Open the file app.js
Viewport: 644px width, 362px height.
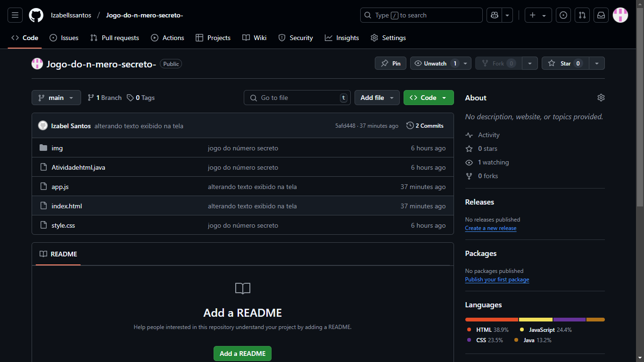[x=60, y=187]
